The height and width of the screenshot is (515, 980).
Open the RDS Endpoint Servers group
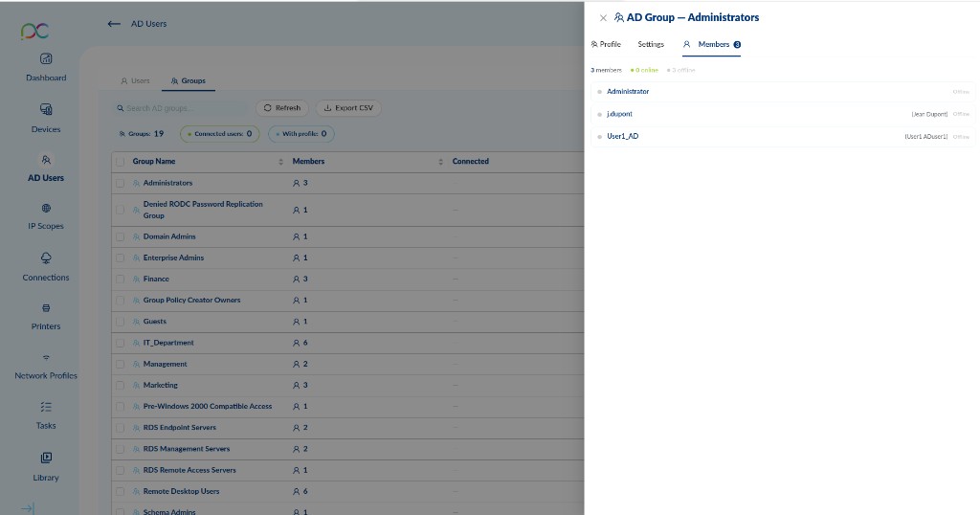179,428
